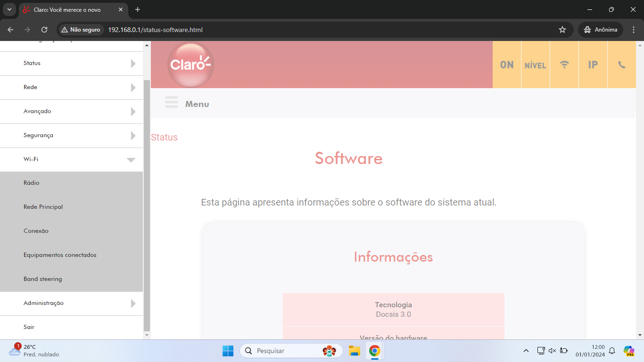Open Rádio under Wi-Fi
644x362 pixels.
pyautogui.click(x=71, y=183)
